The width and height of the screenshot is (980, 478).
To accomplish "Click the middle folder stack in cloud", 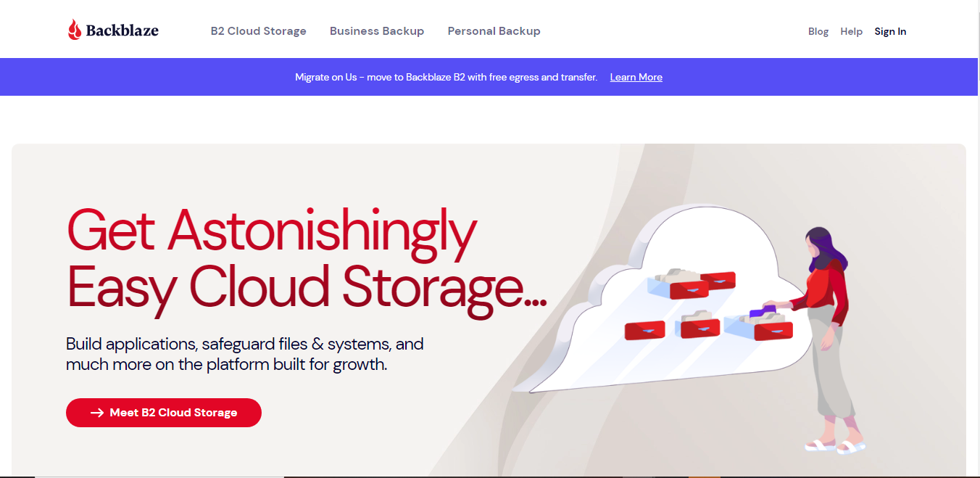I will tap(697, 324).
